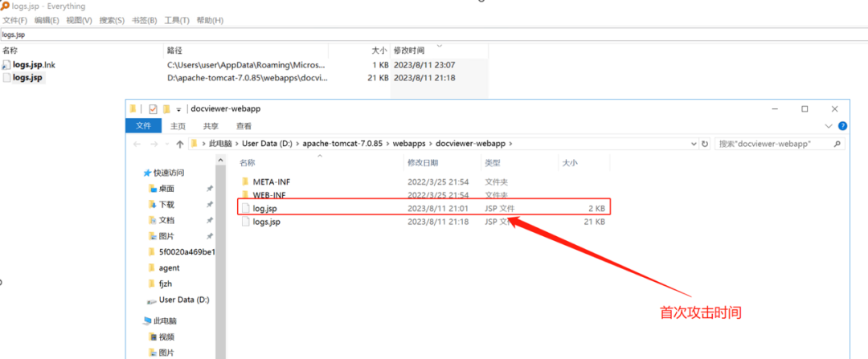This screenshot has width=868, height=359.
Task: Expand the ribbon with the chevron arrow
Action: (x=829, y=126)
